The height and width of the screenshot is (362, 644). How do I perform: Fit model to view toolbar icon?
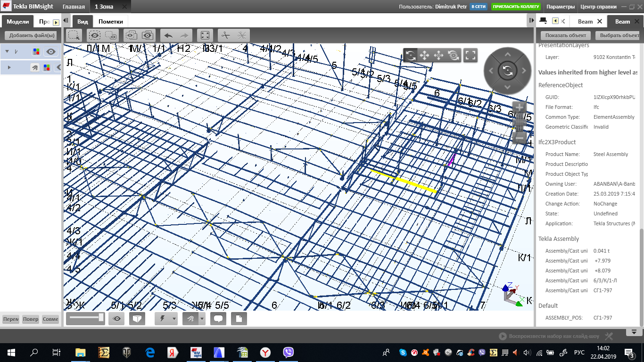coord(205,35)
